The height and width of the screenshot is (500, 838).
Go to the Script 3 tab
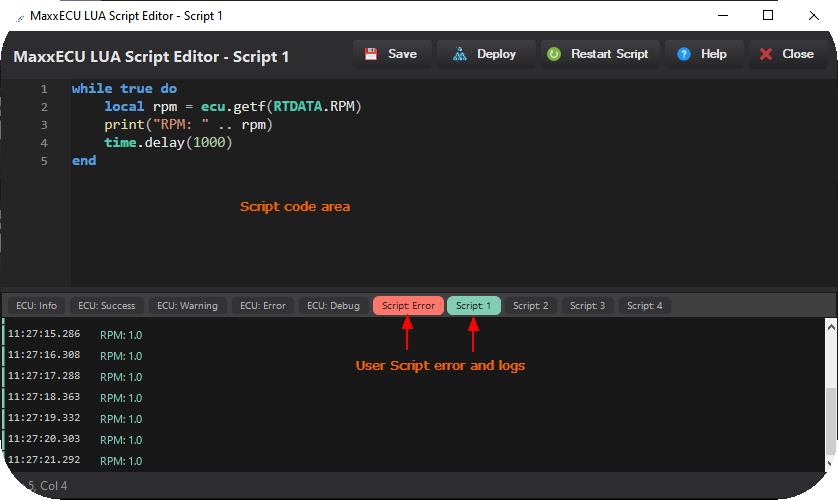[588, 305]
